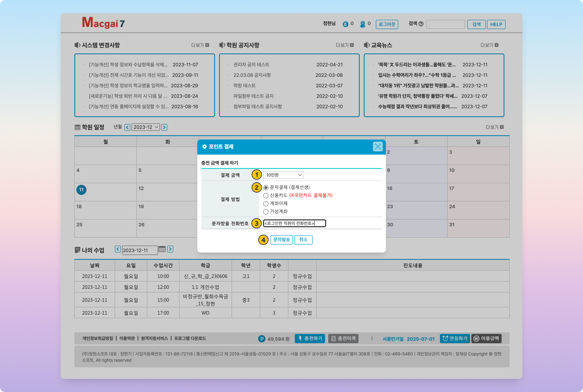The width and height of the screenshot is (583, 392).
Task: Go to previous month in 학원 일정
Action: pyautogui.click(x=127, y=127)
